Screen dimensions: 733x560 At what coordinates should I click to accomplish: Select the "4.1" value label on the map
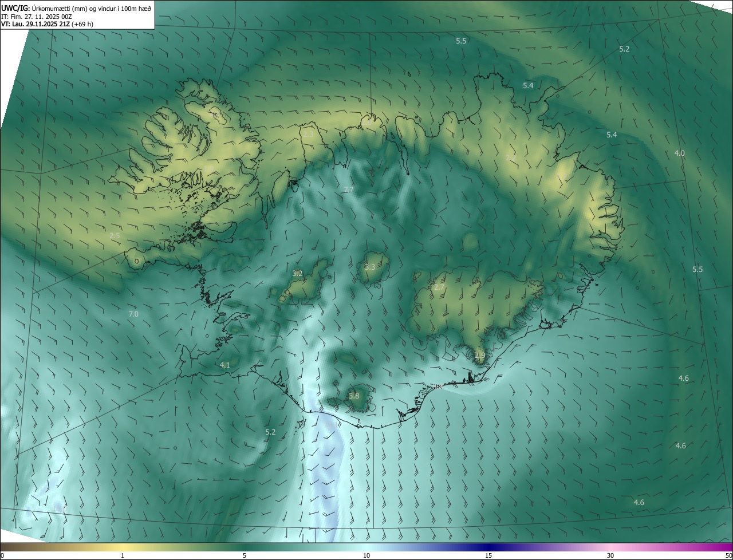pos(224,365)
